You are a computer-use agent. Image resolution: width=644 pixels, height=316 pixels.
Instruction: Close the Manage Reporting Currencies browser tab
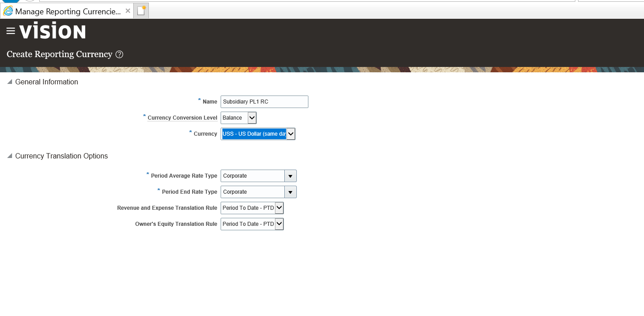tap(128, 11)
